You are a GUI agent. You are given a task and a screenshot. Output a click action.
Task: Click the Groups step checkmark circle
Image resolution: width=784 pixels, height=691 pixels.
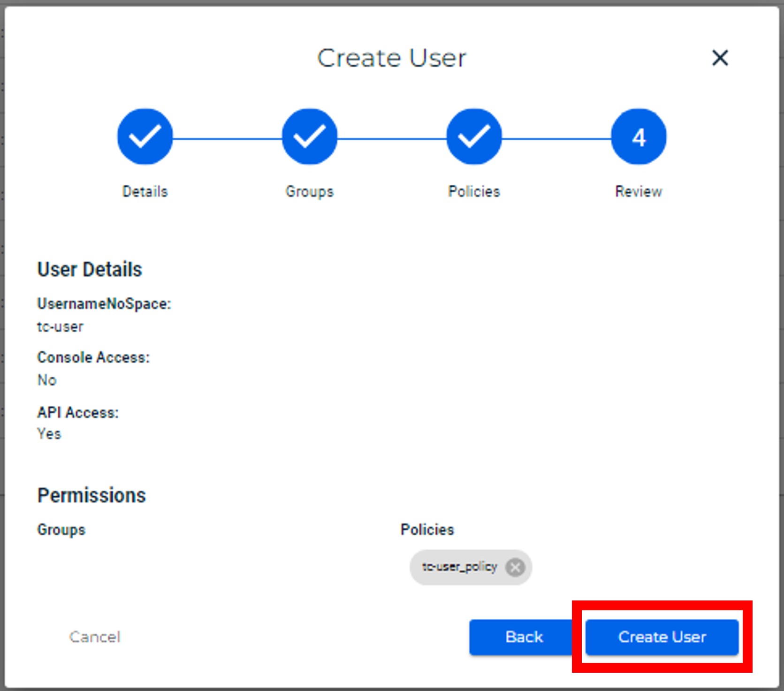[310, 137]
